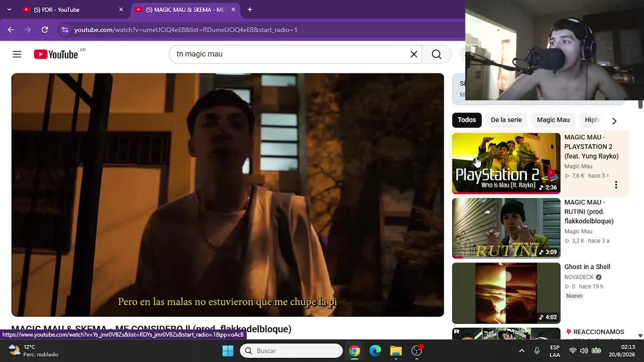Run the search with the magnifier button
This screenshot has height=362, width=644.
pyautogui.click(x=436, y=54)
